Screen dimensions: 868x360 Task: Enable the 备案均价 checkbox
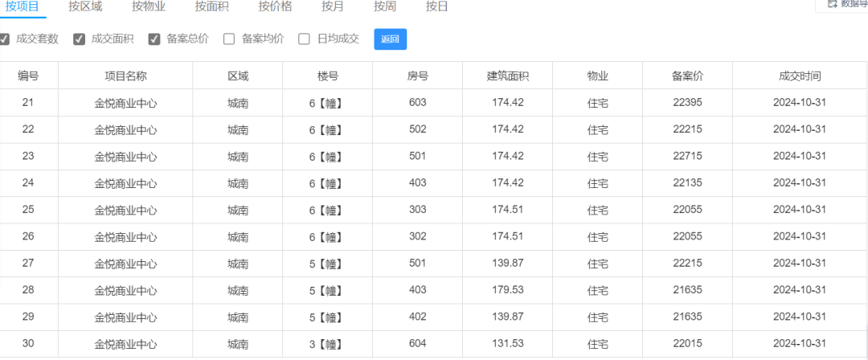coord(229,39)
